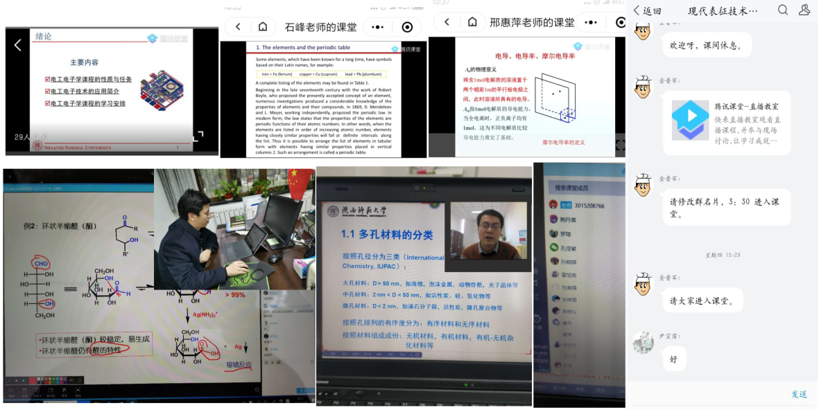
Task: Open home from 石峰老师的课堂 header
Action: pos(263,27)
